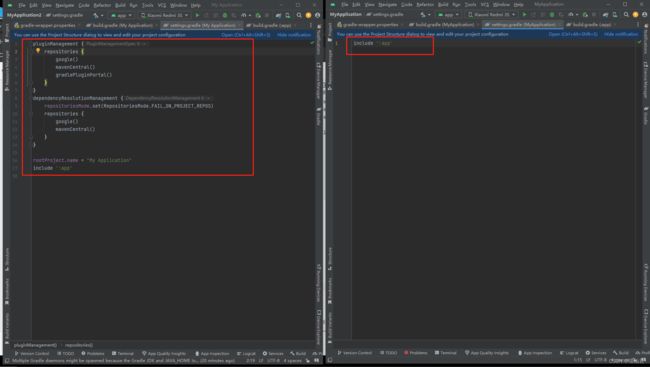This screenshot has width=650, height=367.
Task: Click Make Project hammer icon in right window
Action: (x=423, y=15)
